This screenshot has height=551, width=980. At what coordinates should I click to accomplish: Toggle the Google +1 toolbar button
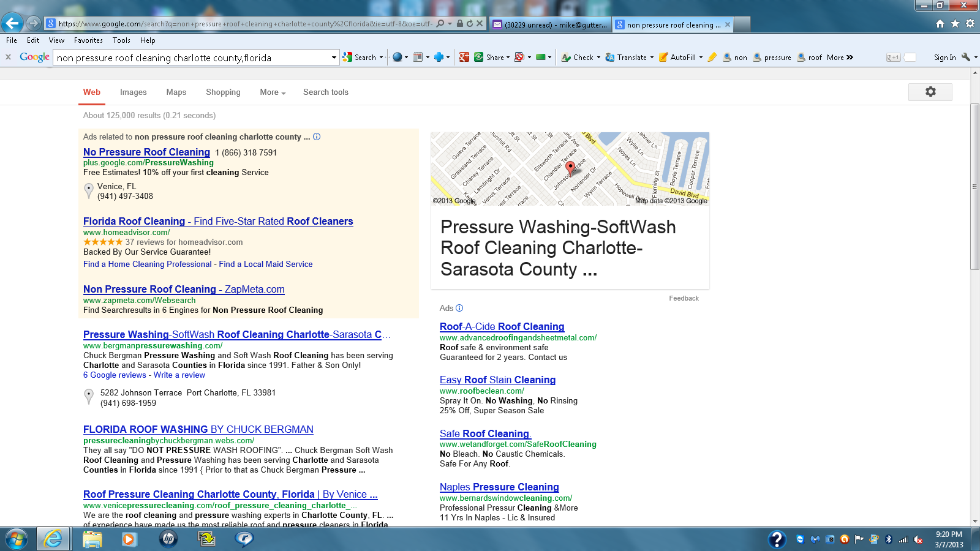tap(893, 58)
